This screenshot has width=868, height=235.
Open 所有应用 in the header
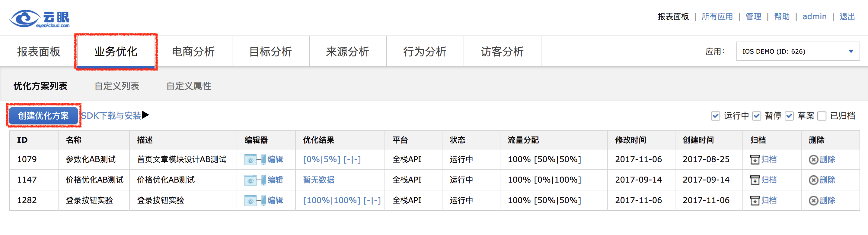717,17
